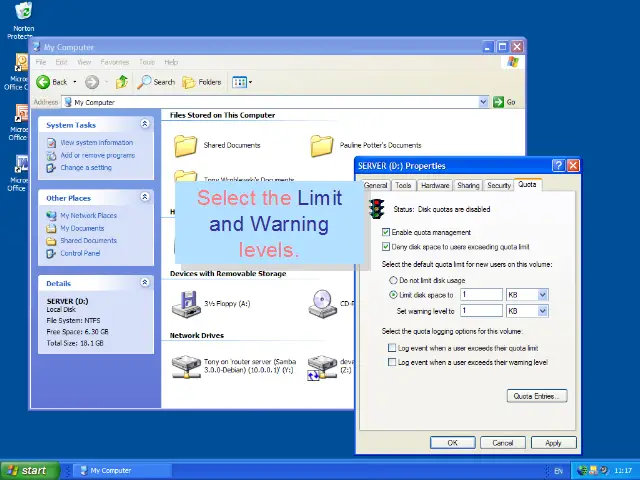Switch to the Tools tab
The image size is (640, 480).
(x=403, y=185)
